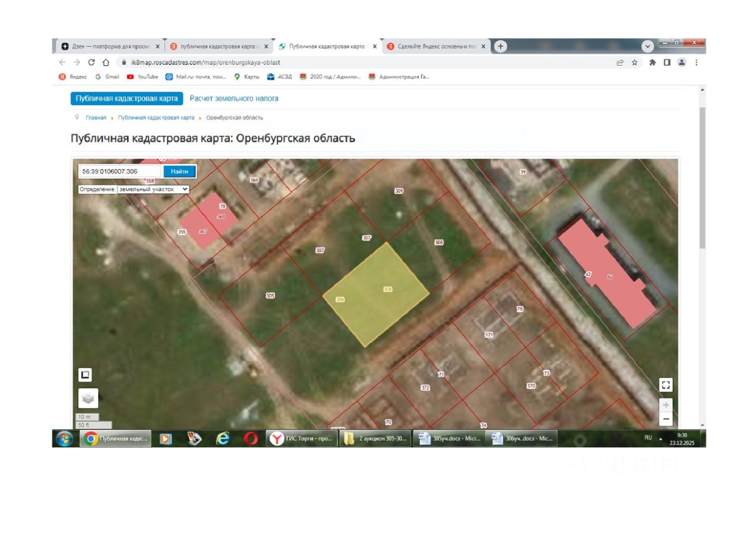Click the map measure tool icon

85,375
